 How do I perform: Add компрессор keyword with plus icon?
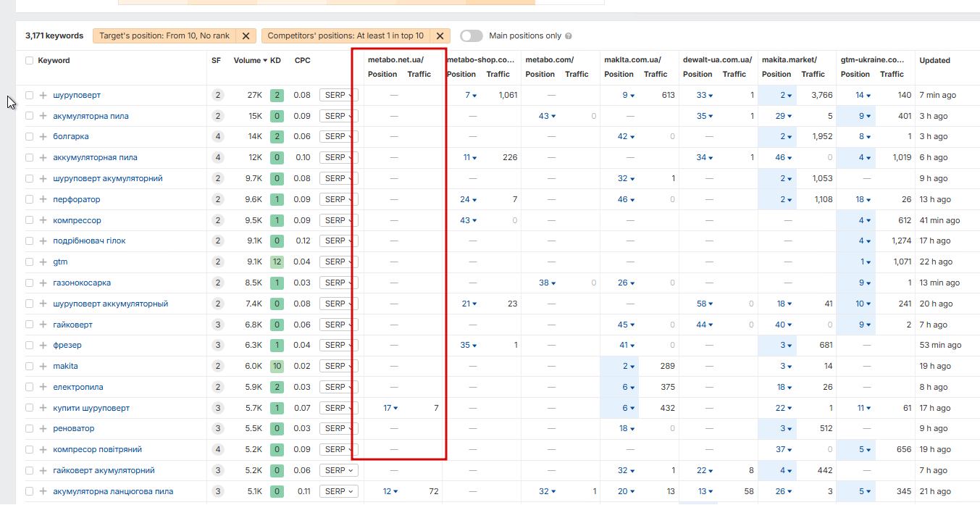43,220
